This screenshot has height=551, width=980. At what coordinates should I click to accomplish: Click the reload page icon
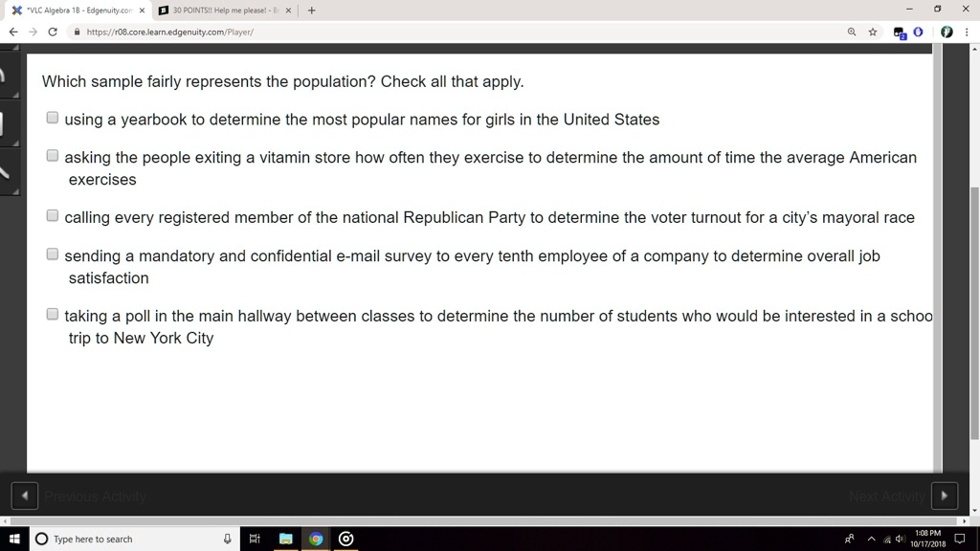[55, 32]
